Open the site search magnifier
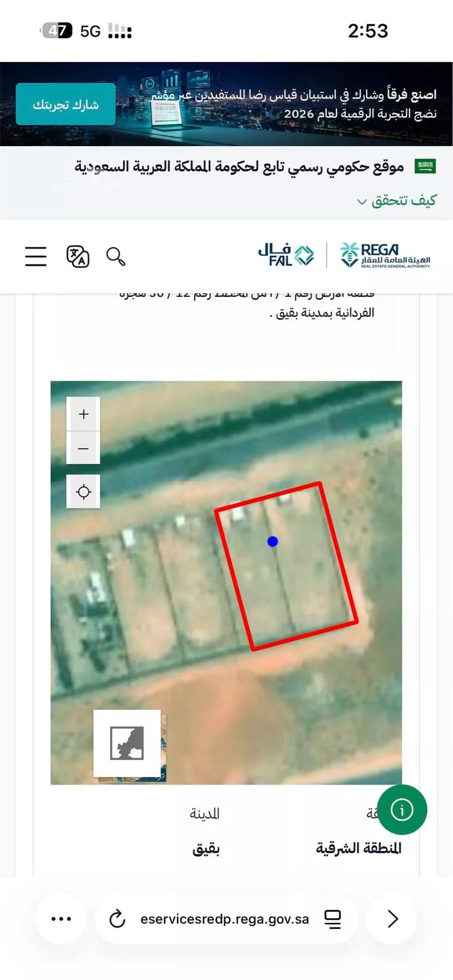The height and width of the screenshot is (980, 453). (115, 256)
